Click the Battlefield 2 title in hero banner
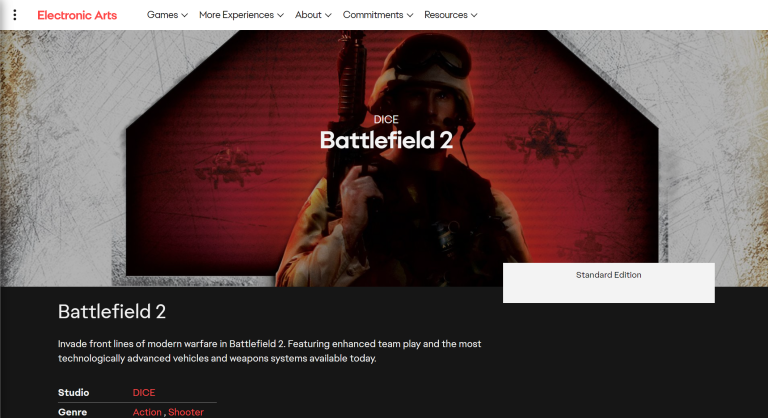768x418 pixels. [x=385, y=140]
